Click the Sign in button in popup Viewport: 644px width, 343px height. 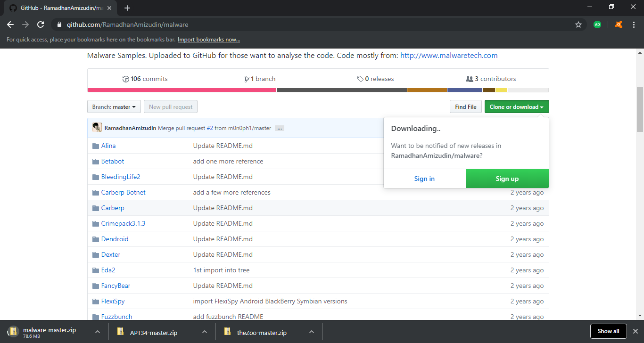[424, 179]
